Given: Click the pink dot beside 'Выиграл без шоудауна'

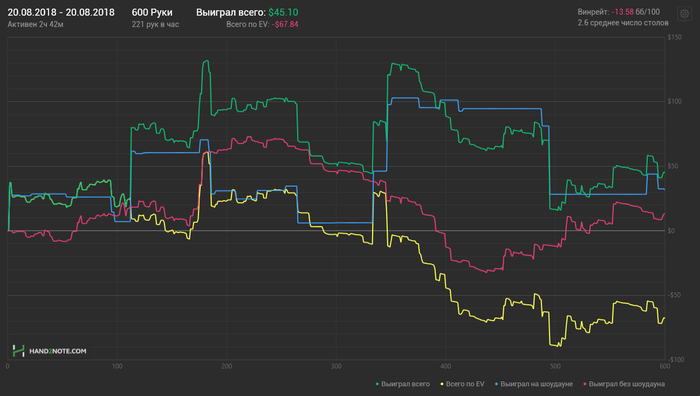Looking at the screenshot, I should point(585,384).
